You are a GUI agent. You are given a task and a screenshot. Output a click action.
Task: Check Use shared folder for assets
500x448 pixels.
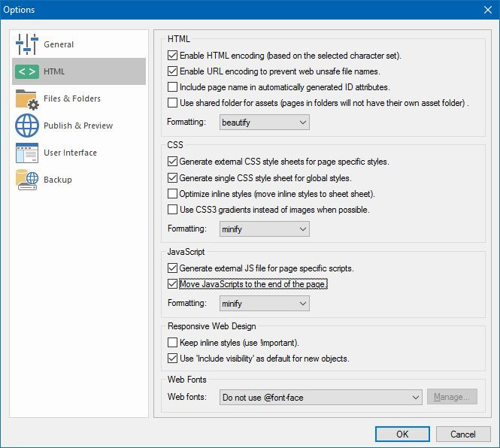[x=172, y=103]
